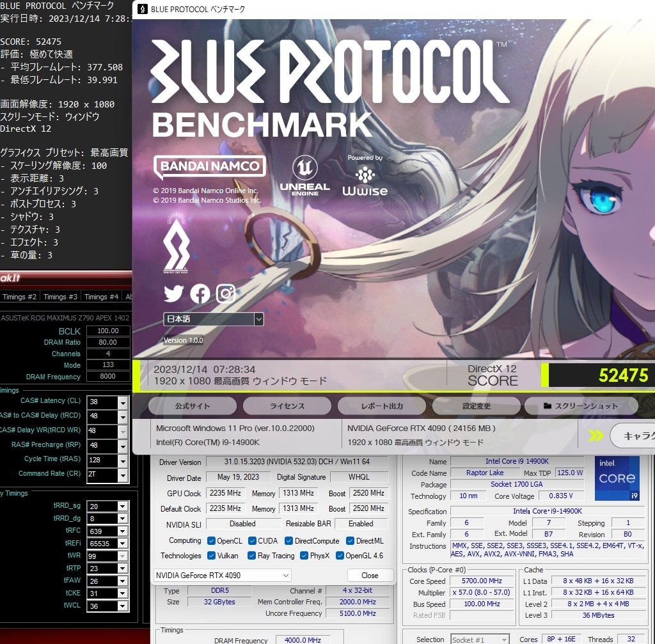Image resolution: width=655 pixels, height=644 pixels.
Task: Open the 日本語 language dropdown
Action: [x=213, y=319]
